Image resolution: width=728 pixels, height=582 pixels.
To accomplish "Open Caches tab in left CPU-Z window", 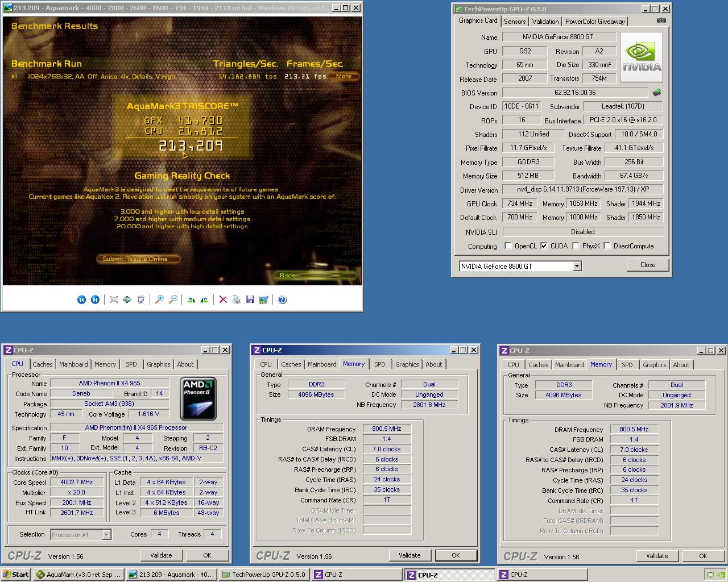I will (43, 364).
